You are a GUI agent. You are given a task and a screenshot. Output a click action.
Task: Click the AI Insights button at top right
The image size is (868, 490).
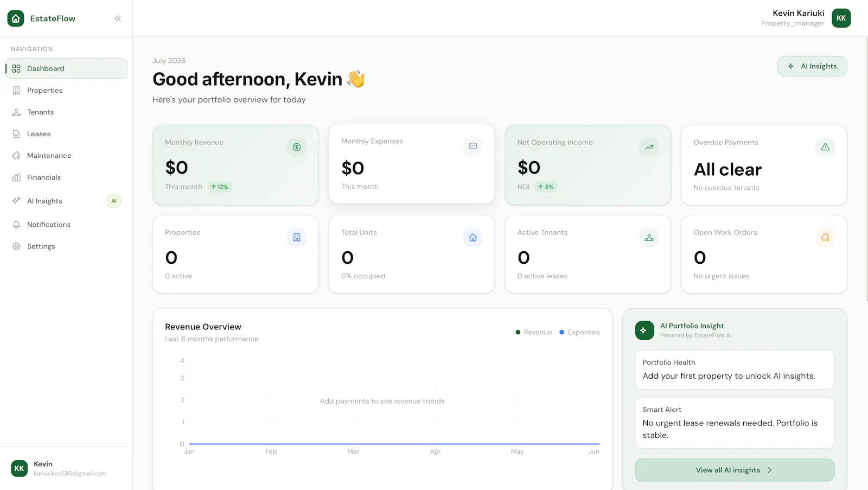812,66
